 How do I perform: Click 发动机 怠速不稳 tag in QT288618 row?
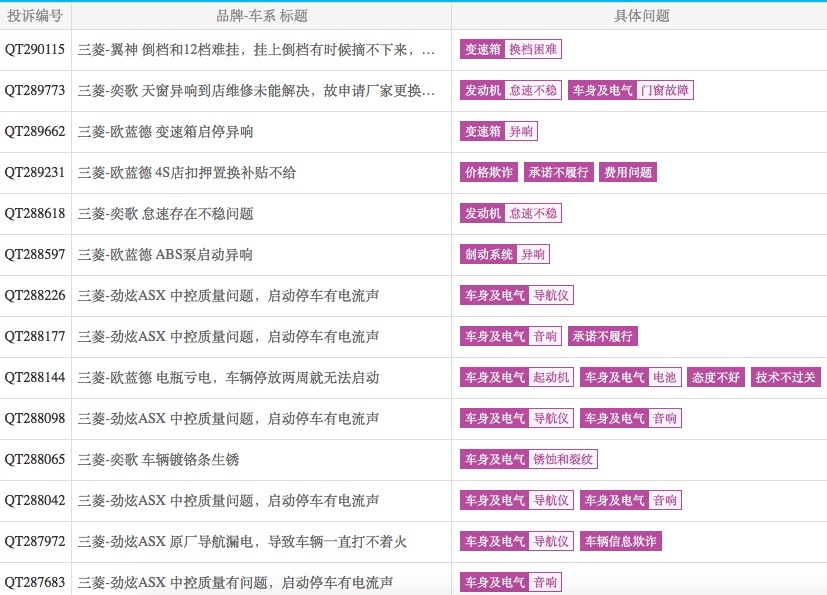point(511,213)
